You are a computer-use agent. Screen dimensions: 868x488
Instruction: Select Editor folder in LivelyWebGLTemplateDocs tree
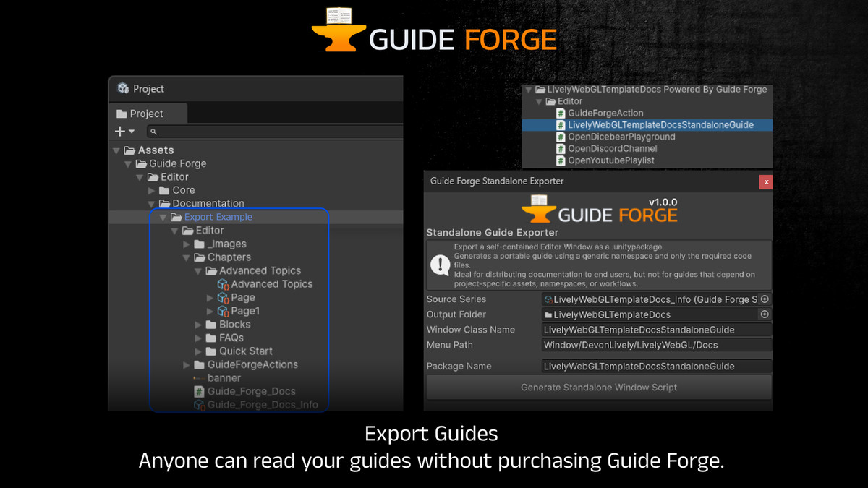570,101
